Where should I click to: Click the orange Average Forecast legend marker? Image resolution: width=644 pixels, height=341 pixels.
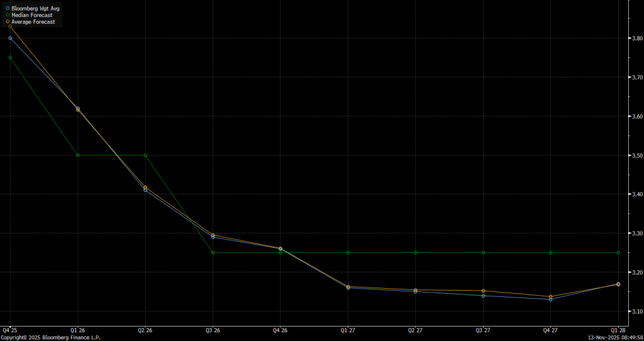8,21
